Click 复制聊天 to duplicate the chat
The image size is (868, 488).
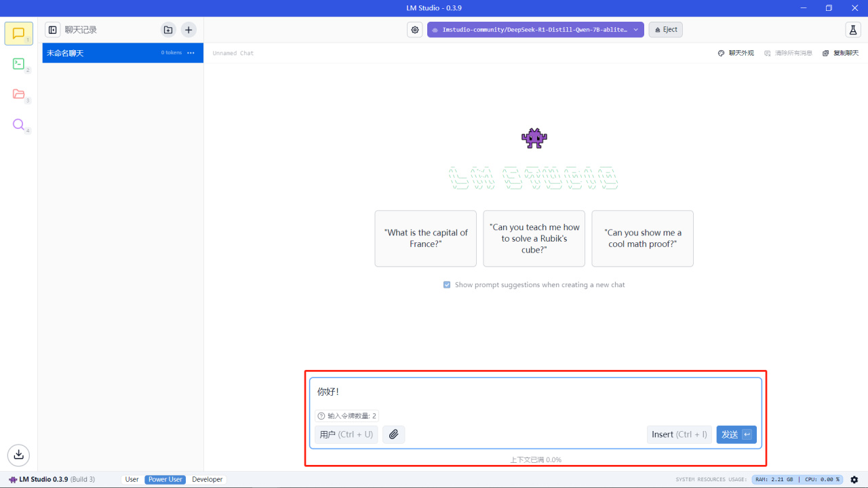[841, 53]
